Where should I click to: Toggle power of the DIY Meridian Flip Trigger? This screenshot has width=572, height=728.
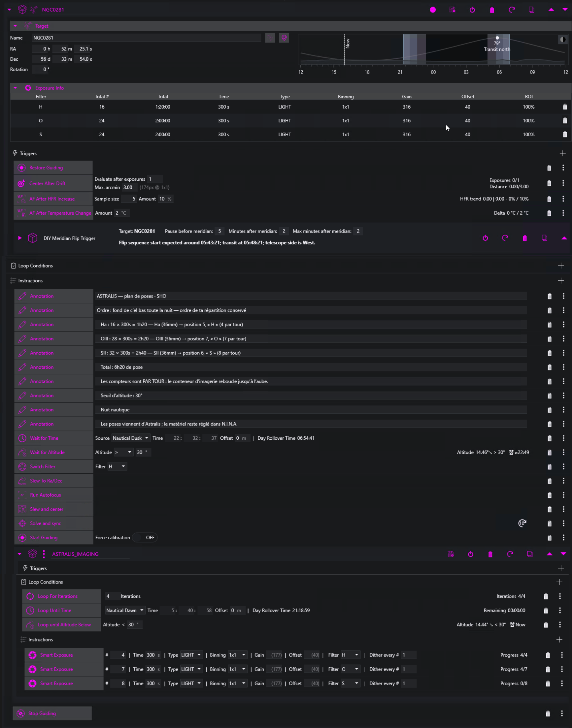click(x=485, y=238)
